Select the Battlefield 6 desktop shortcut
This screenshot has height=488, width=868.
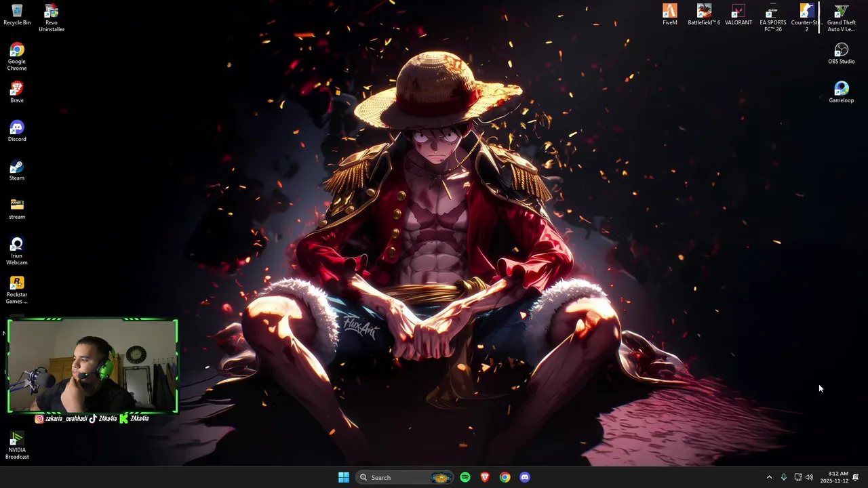tap(704, 15)
